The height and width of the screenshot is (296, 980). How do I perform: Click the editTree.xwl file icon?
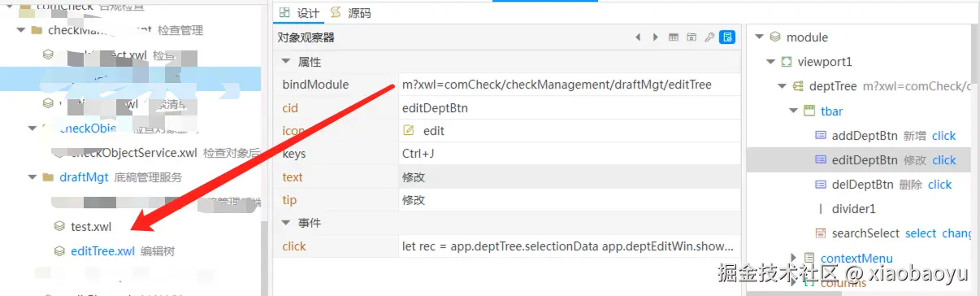click(x=59, y=251)
